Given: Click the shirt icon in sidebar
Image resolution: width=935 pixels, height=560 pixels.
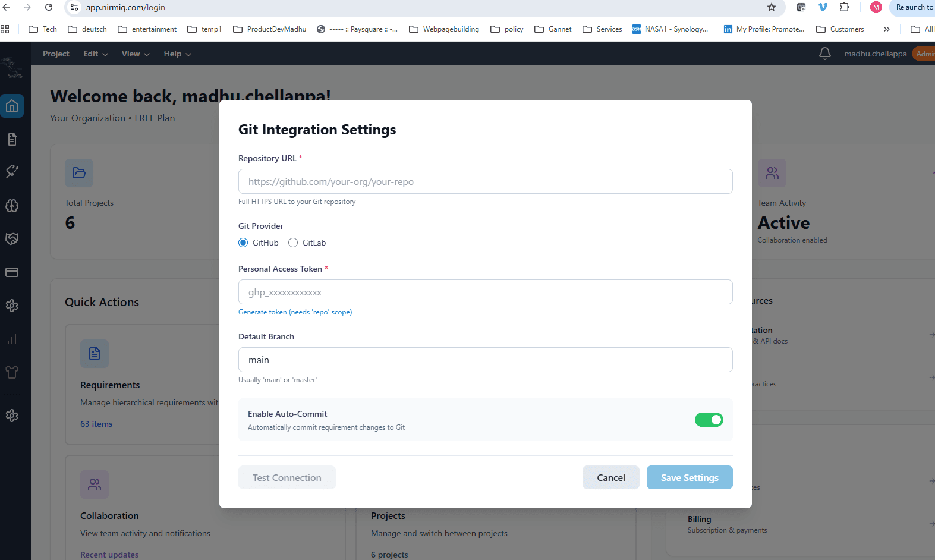Looking at the screenshot, I should (12, 372).
